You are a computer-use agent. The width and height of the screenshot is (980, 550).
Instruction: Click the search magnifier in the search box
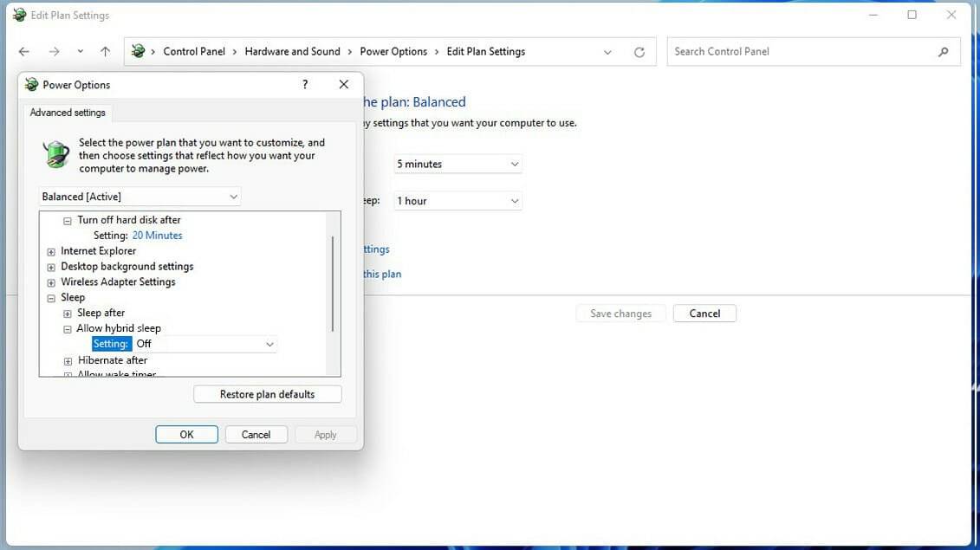(x=943, y=51)
